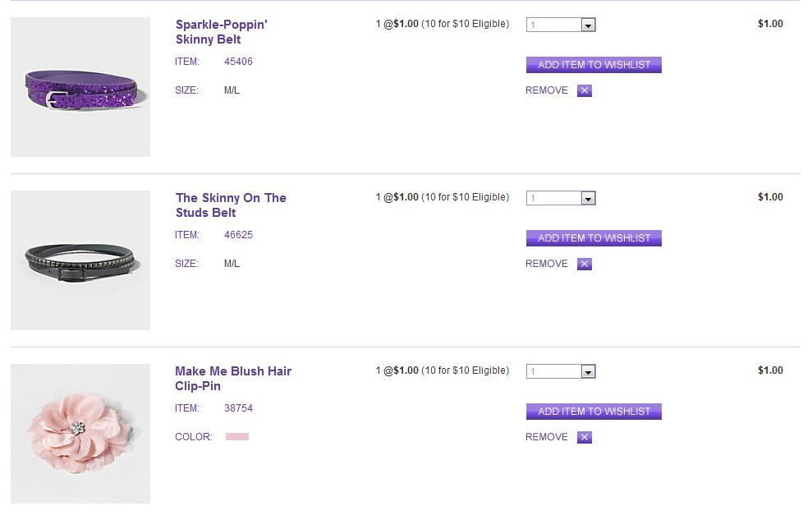The image size is (812, 520).
Task: Click item number 45406
Action: (x=238, y=62)
